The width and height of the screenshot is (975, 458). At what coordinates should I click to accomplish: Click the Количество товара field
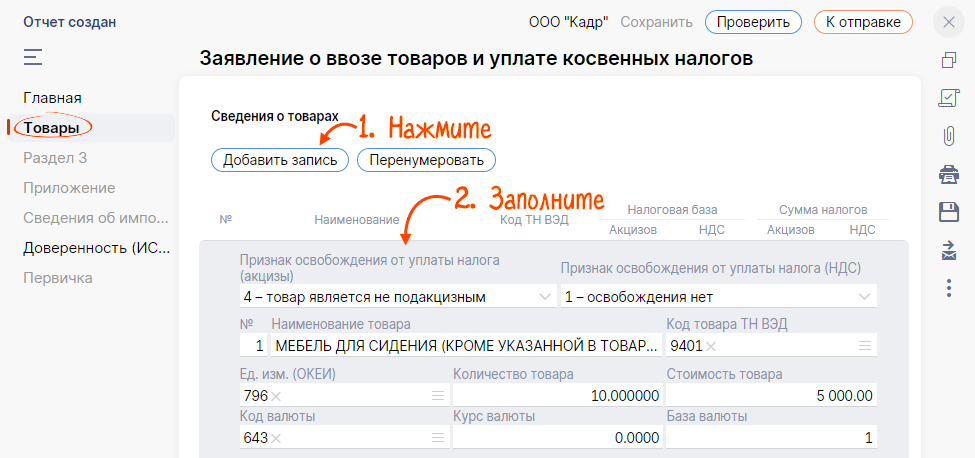click(x=555, y=396)
